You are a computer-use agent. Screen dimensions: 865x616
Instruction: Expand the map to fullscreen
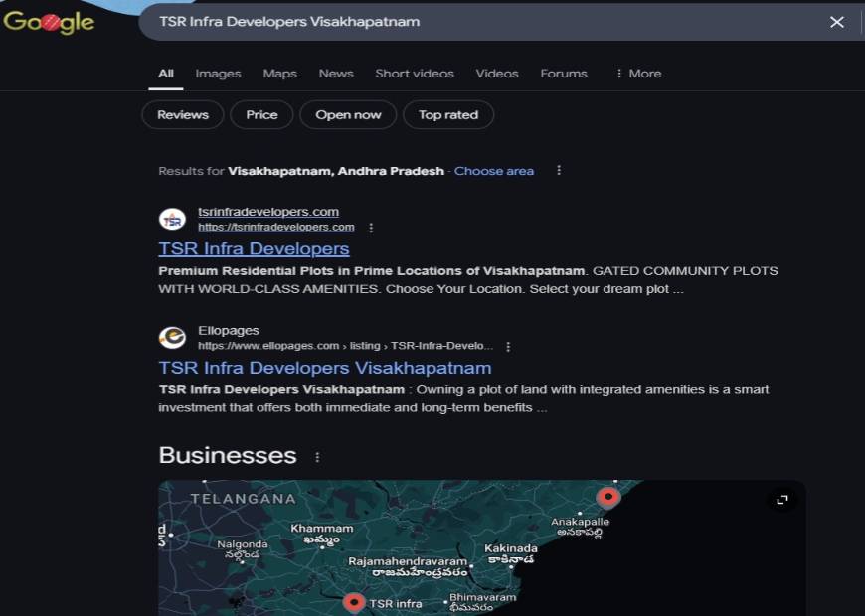pyautogui.click(x=782, y=500)
